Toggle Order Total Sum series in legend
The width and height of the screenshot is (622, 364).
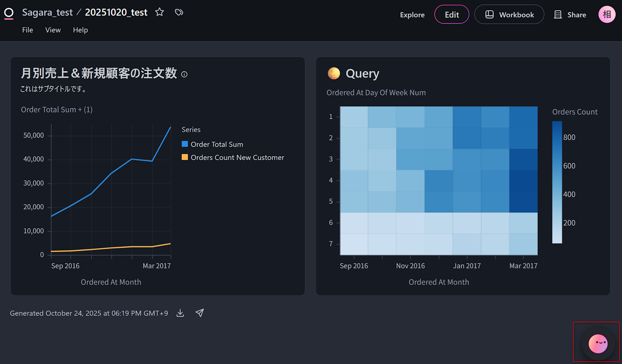[x=216, y=144]
